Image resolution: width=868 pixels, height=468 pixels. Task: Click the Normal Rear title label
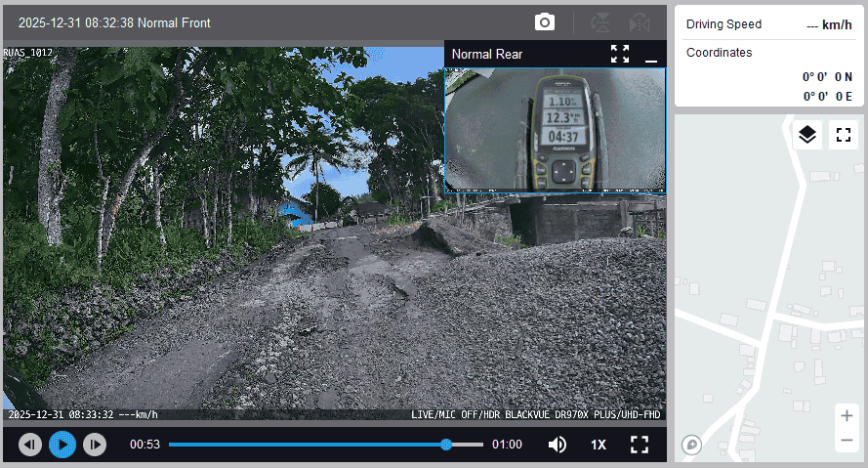pyautogui.click(x=487, y=55)
